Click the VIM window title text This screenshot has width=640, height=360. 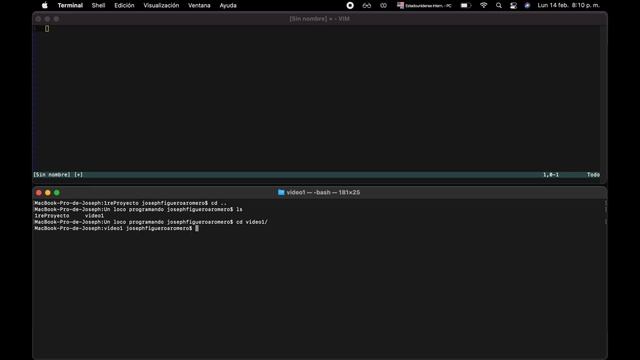click(320, 19)
